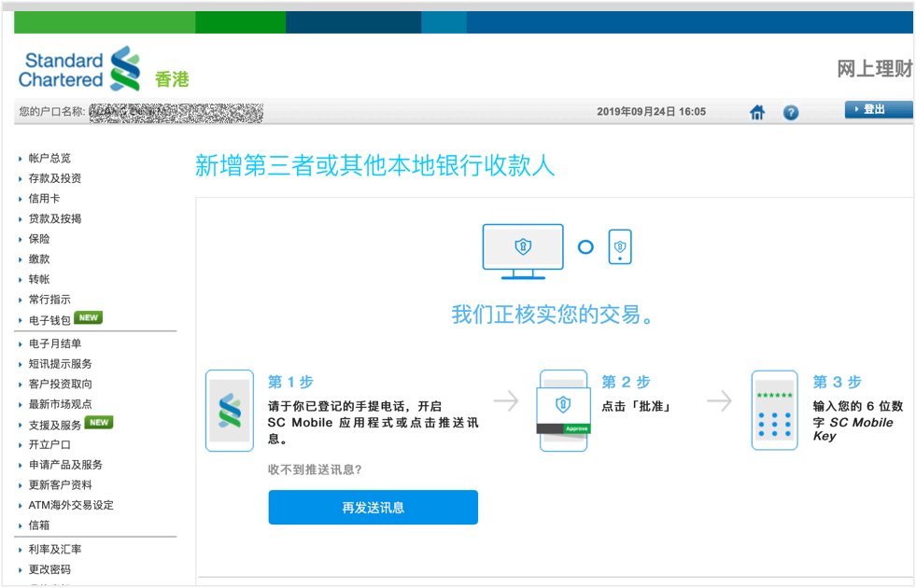Expand arrow next to 信用卡
This screenshot has height=588, width=916.
(21, 199)
